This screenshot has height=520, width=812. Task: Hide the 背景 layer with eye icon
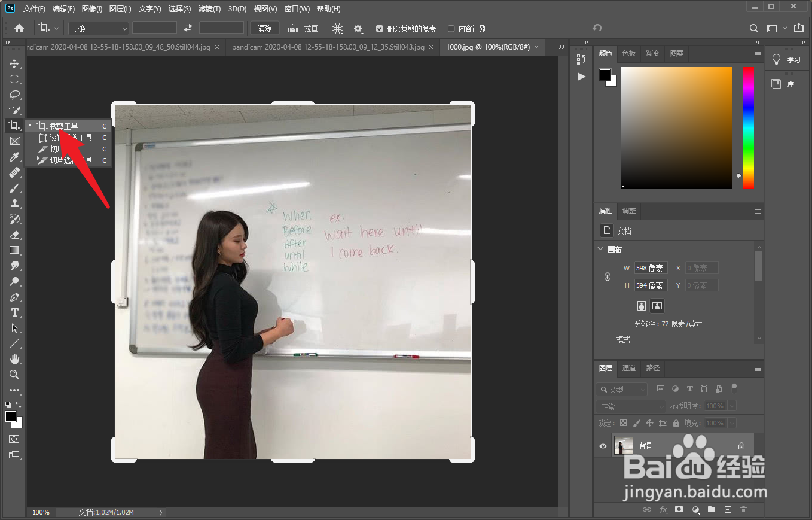pos(603,446)
